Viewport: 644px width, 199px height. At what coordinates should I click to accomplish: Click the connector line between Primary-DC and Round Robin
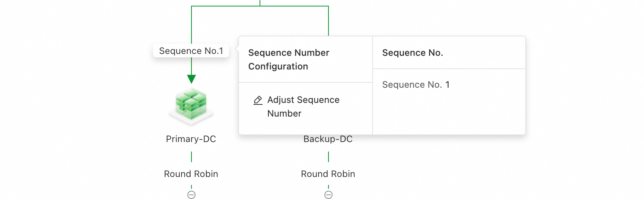(x=191, y=156)
